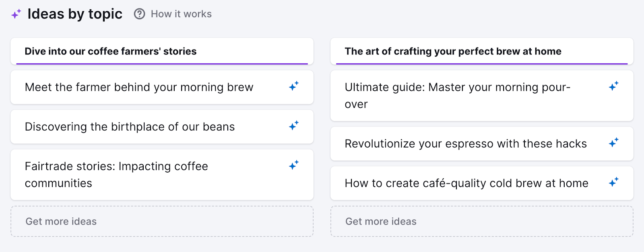Choose 'Fairtrade stories: Impacting coffee communities' card

(116, 175)
